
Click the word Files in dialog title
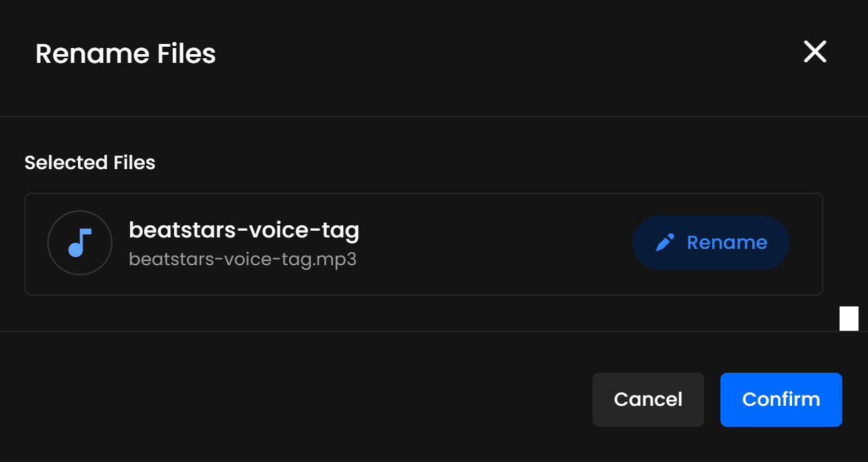coord(186,53)
